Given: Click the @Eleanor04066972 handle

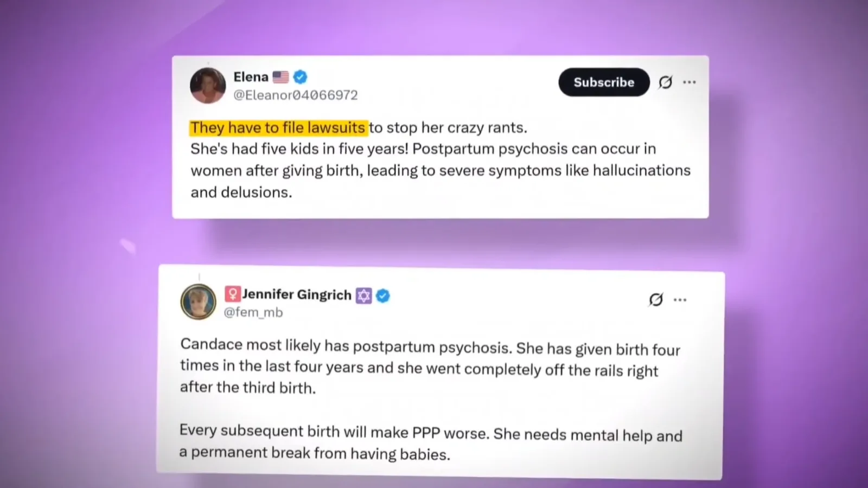Looking at the screenshot, I should pyautogui.click(x=296, y=95).
